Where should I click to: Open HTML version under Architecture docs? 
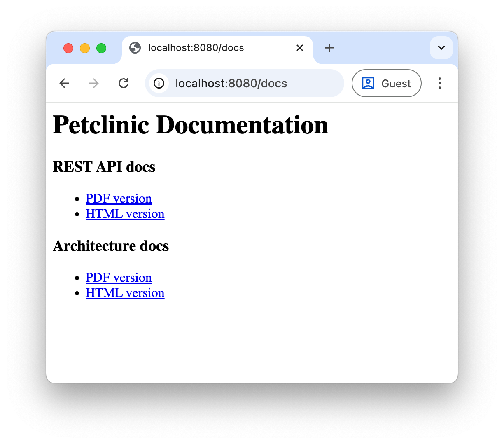click(x=125, y=293)
